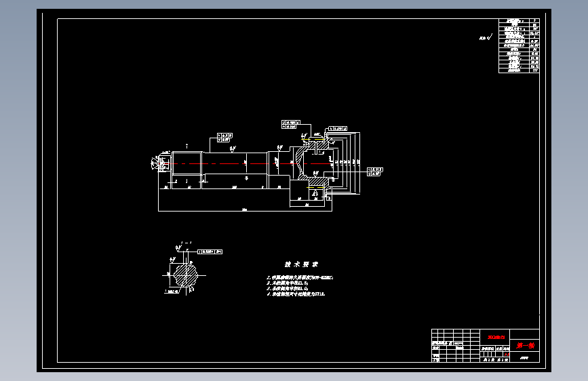Click the 技术要求 heading text

click(301, 264)
